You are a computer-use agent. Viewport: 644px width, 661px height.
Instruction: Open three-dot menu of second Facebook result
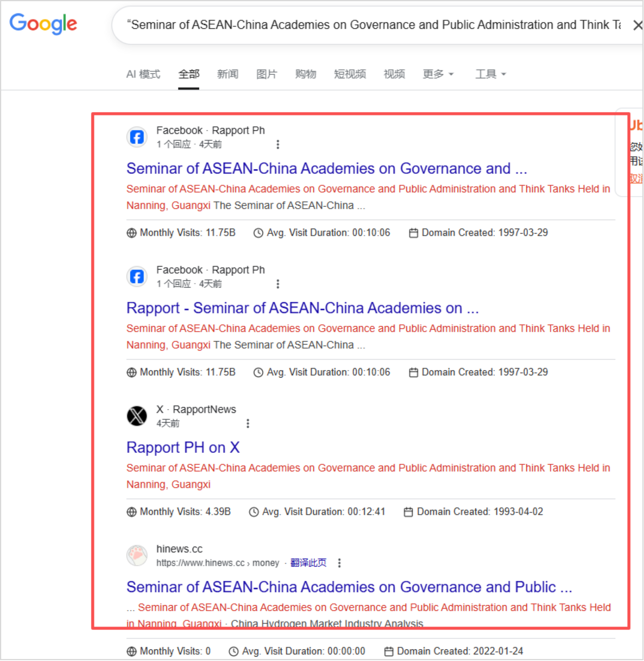[x=278, y=284]
